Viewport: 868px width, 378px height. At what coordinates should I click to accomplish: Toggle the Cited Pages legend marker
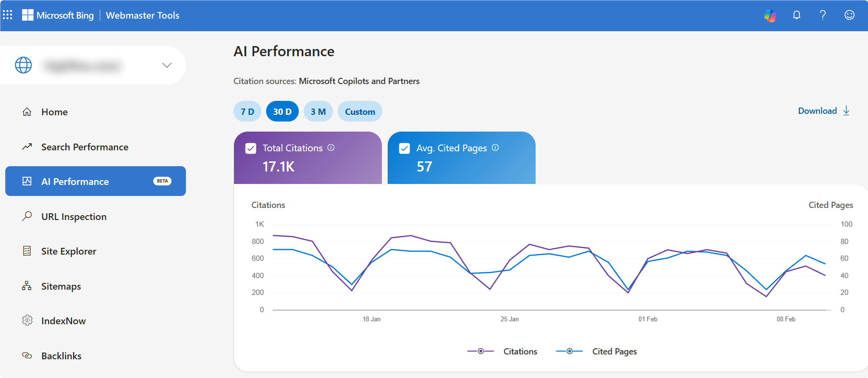(570, 352)
